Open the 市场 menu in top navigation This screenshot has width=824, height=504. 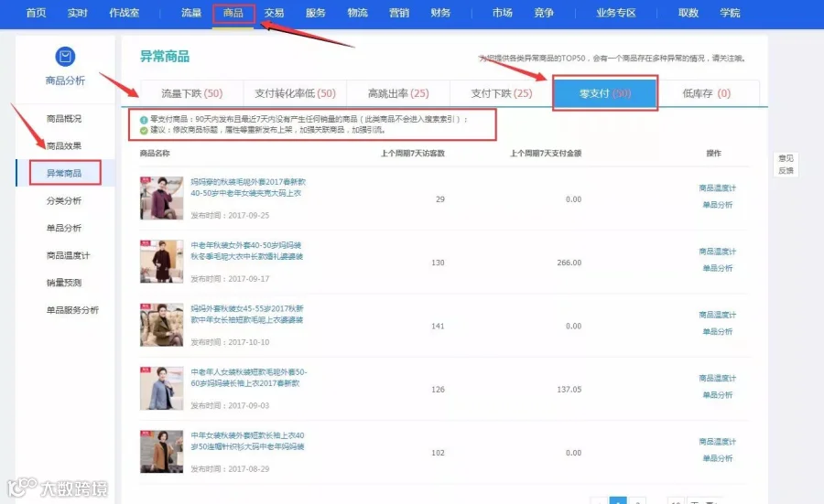click(x=502, y=13)
